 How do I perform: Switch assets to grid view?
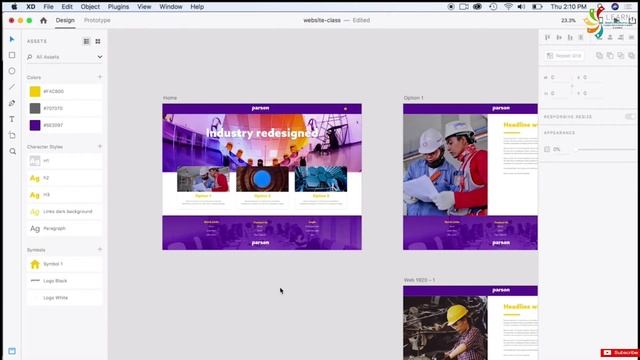(98, 41)
